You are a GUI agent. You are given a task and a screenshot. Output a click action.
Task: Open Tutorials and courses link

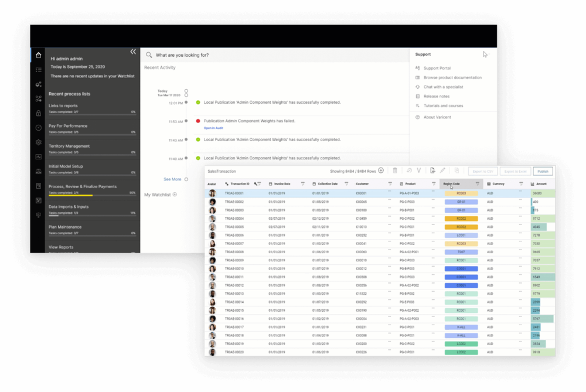tap(443, 105)
